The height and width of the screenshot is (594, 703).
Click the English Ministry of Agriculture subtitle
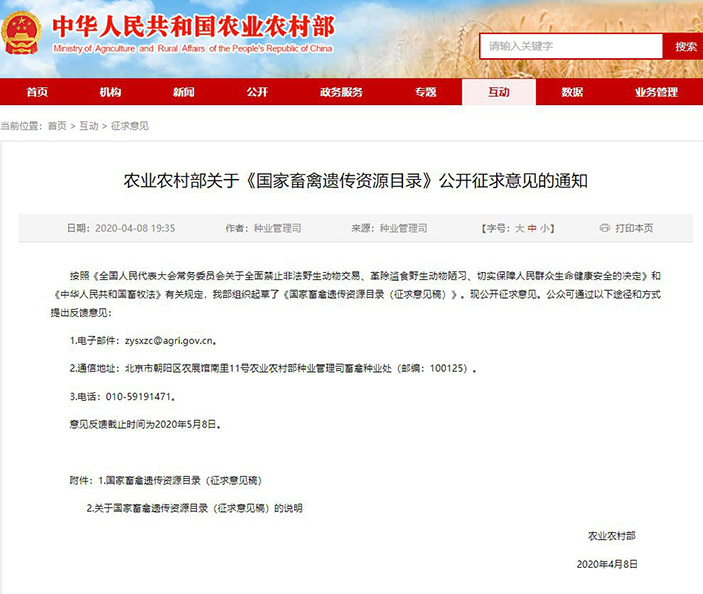click(193, 48)
